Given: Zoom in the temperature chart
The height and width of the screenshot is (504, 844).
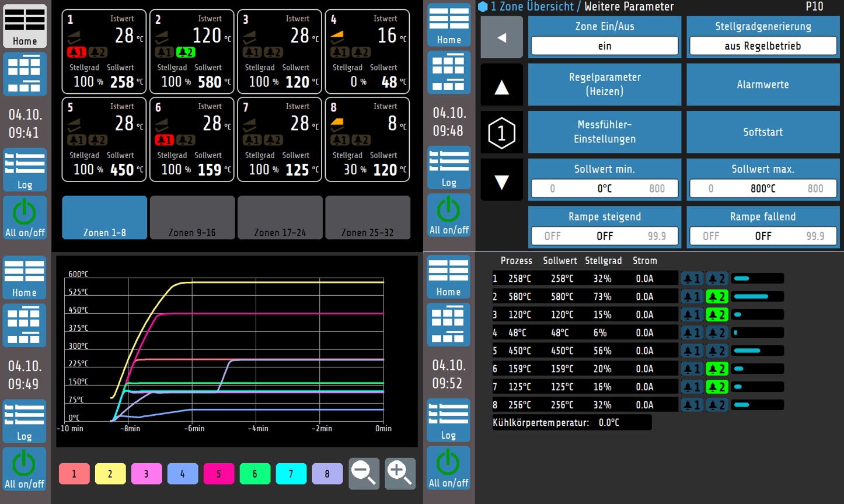Looking at the screenshot, I should [400, 473].
